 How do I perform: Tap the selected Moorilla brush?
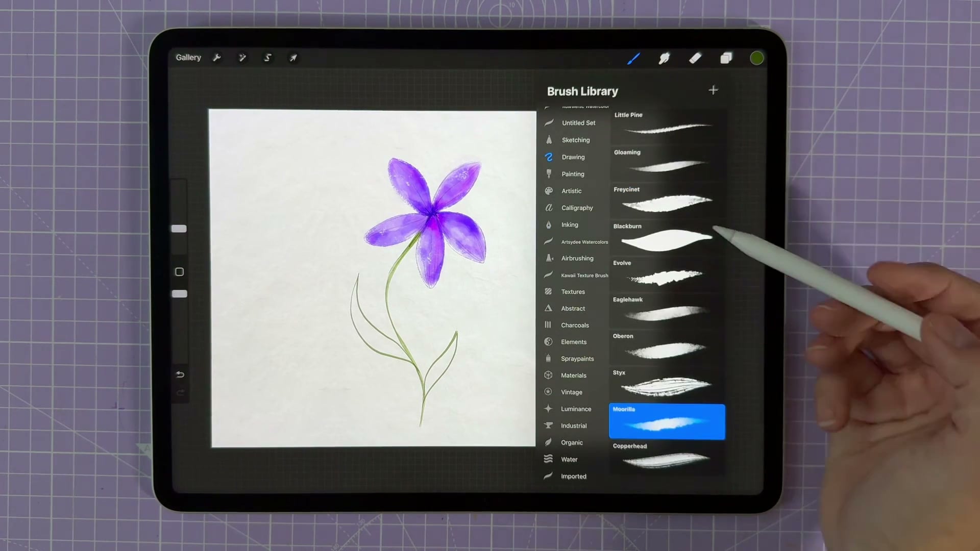[x=667, y=421]
